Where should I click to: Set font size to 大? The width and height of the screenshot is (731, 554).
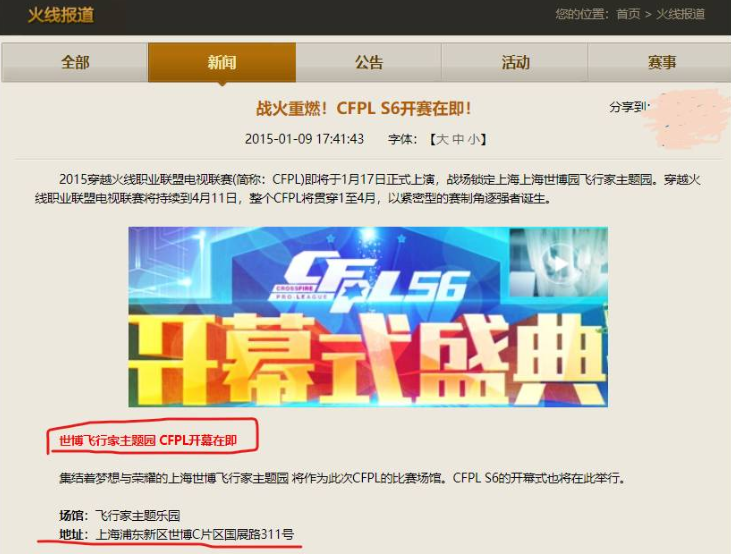point(441,139)
